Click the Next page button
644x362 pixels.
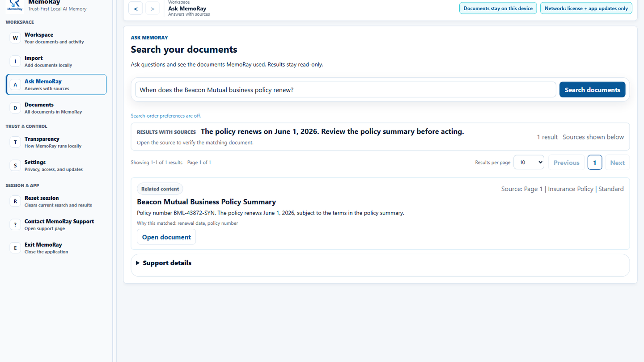coord(617,163)
